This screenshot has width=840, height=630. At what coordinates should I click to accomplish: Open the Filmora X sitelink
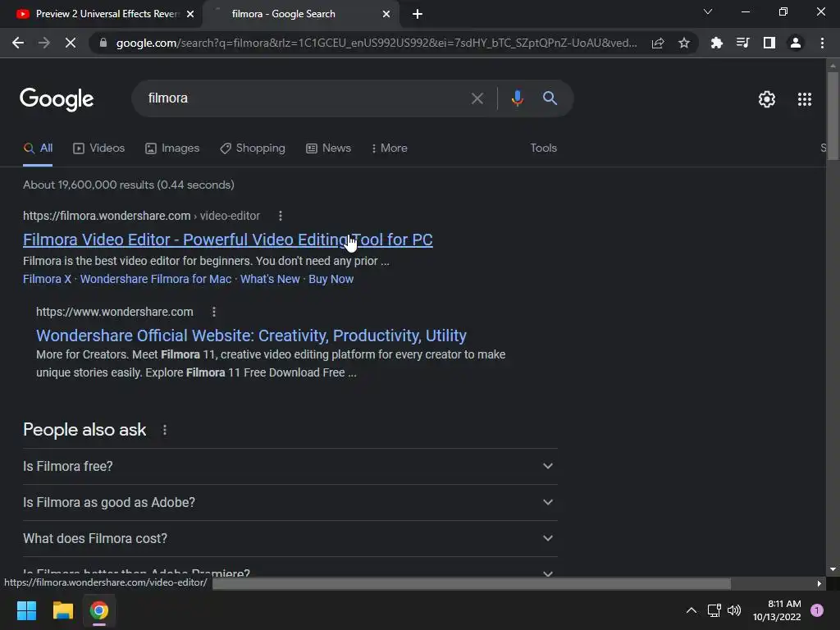click(x=47, y=279)
